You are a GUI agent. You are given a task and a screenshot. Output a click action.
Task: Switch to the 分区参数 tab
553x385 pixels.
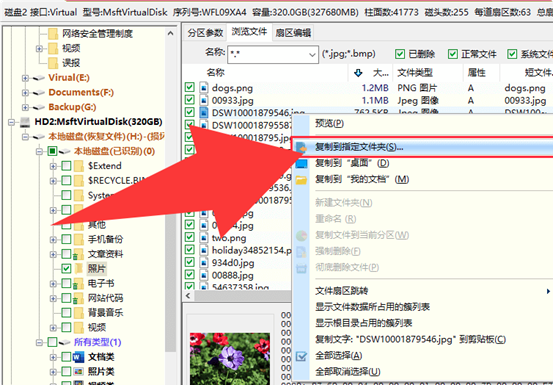pos(205,33)
